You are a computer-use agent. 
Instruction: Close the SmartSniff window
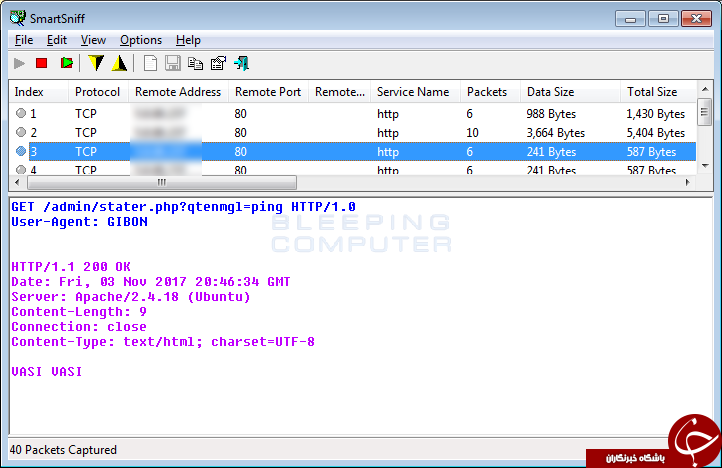[696, 18]
